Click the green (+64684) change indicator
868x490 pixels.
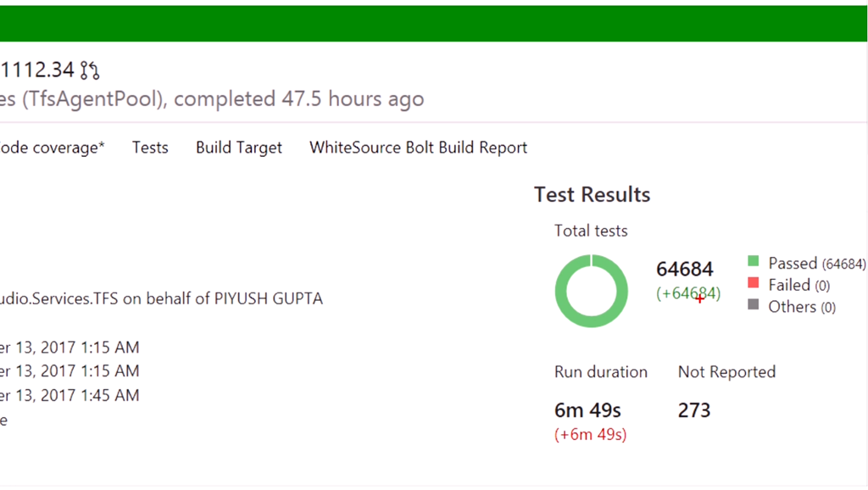point(688,293)
